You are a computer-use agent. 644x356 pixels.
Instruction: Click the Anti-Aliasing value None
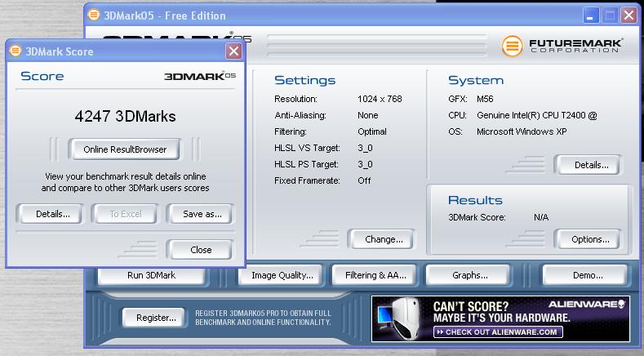coord(367,115)
